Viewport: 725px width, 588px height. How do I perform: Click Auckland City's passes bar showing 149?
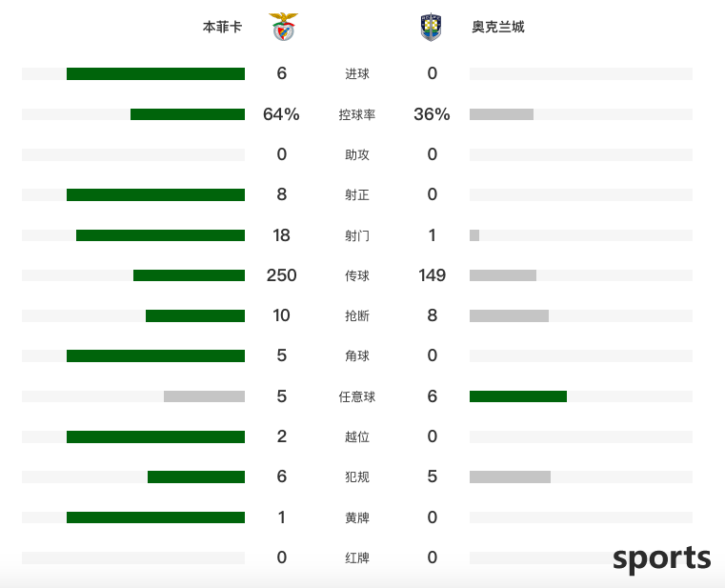point(503,275)
